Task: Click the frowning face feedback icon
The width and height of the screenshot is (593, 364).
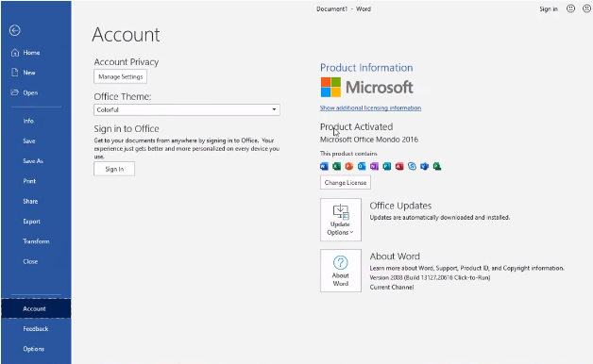Action: coord(586,8)
